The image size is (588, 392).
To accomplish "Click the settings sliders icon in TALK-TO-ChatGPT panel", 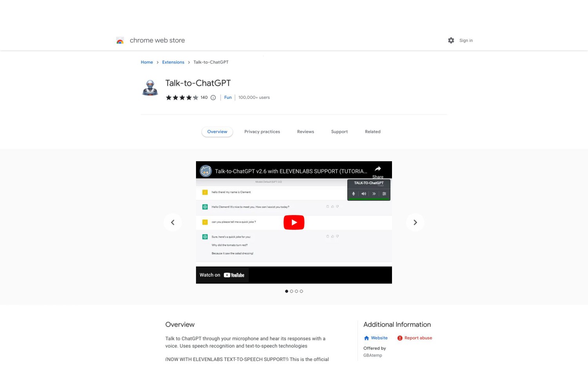I will [x=384, y=194].
